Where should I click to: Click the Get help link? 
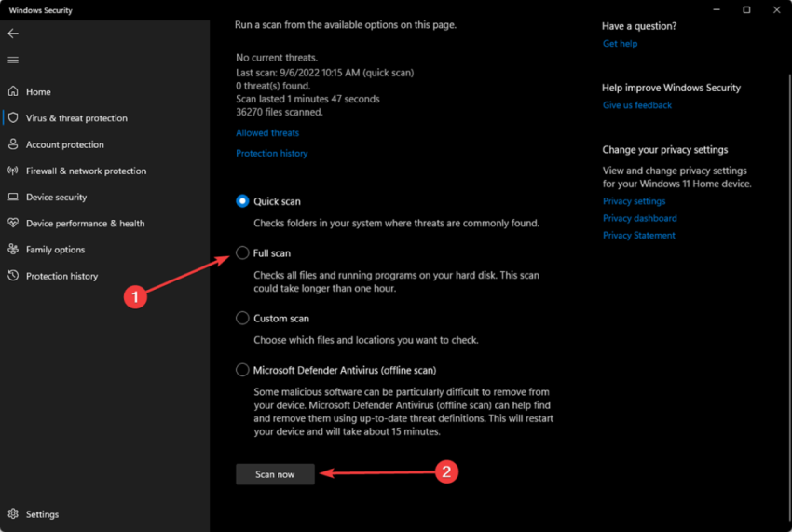[x=620, y=44]
